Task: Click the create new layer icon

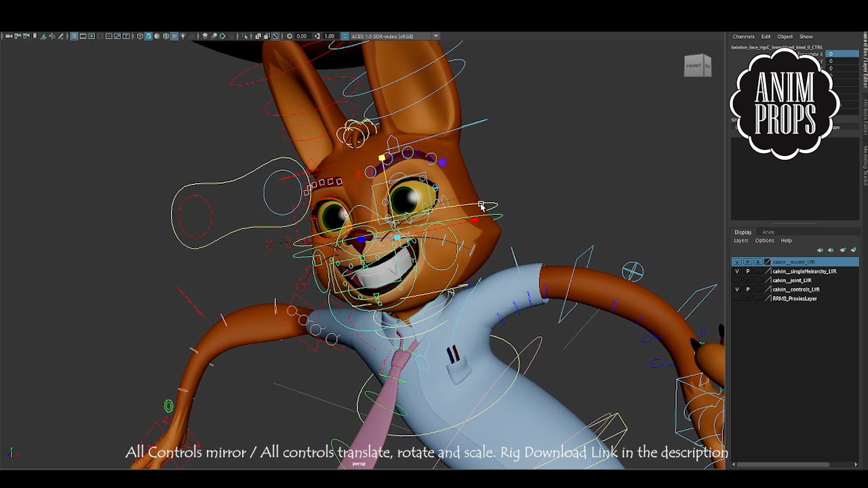Action: (x=843, y=250)
